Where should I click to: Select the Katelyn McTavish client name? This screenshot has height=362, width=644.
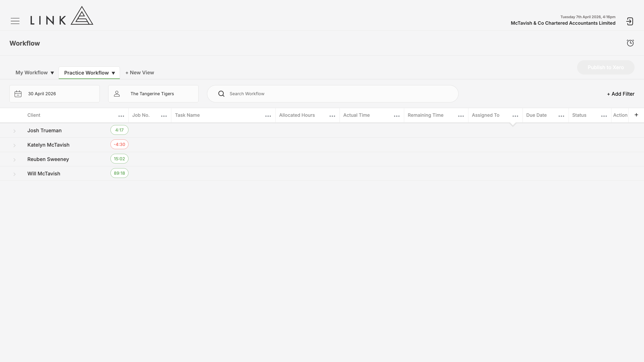(x=49, y=145)
